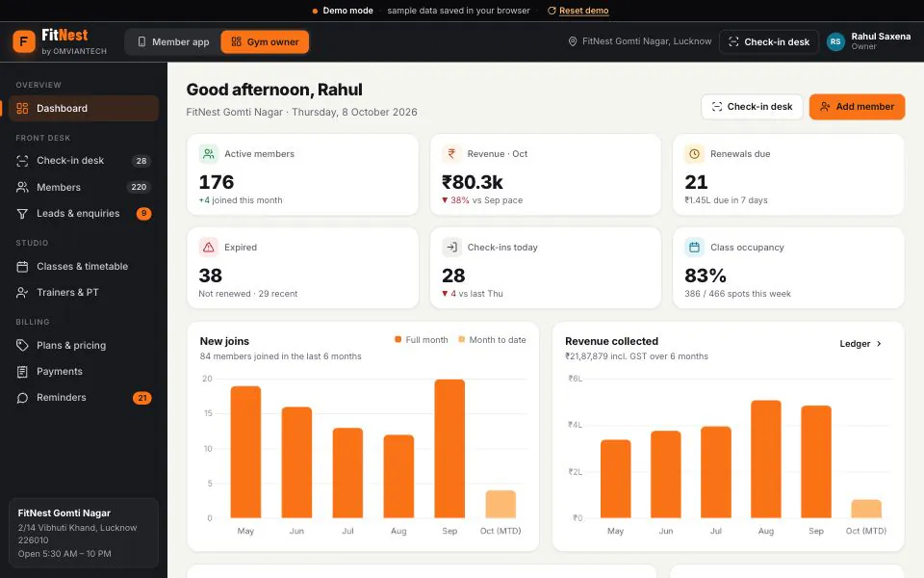Click the Plans & pricing tag icon
The width and height of the screenshot is (924, 578).
22,346
